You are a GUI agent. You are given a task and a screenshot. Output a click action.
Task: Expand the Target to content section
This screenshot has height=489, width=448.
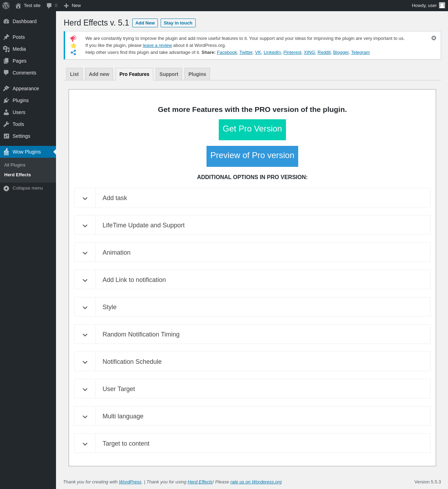[x=252, y=443]
